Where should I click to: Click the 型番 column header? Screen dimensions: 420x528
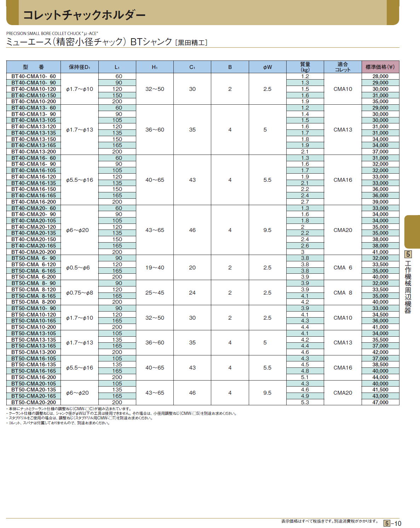(34, 67)
